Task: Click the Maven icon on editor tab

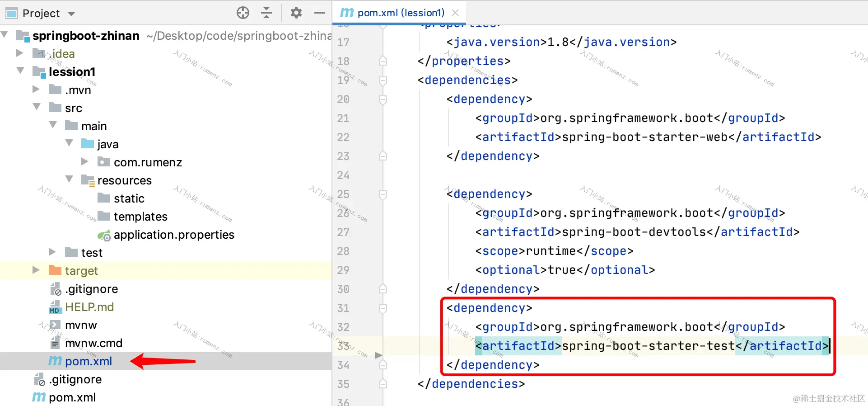Action: (x=346, y=13)
